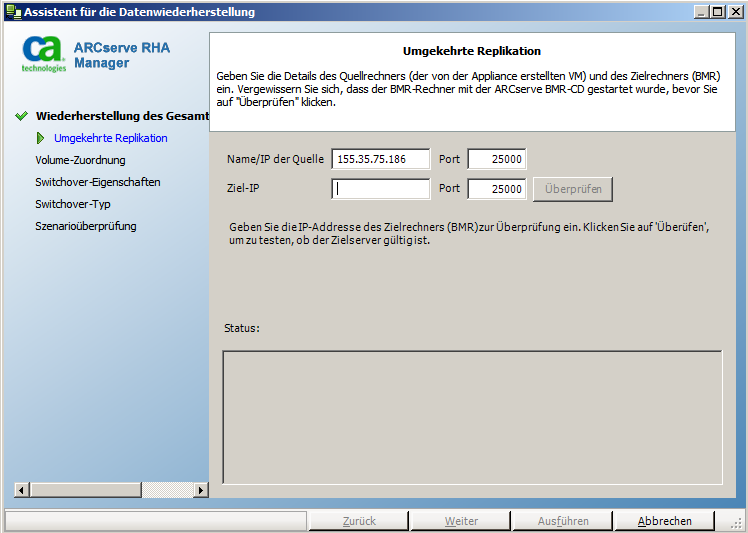Click left arrow of sidebar scrollbar
Viewport: 748px width, 533px height.
21,490
